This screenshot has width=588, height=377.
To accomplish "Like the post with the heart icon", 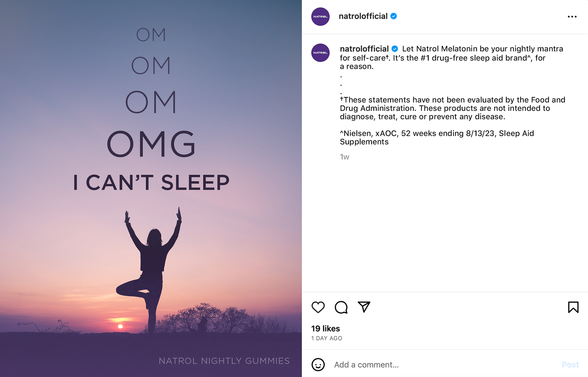I will pyautogui.click(x=318, y=307).
